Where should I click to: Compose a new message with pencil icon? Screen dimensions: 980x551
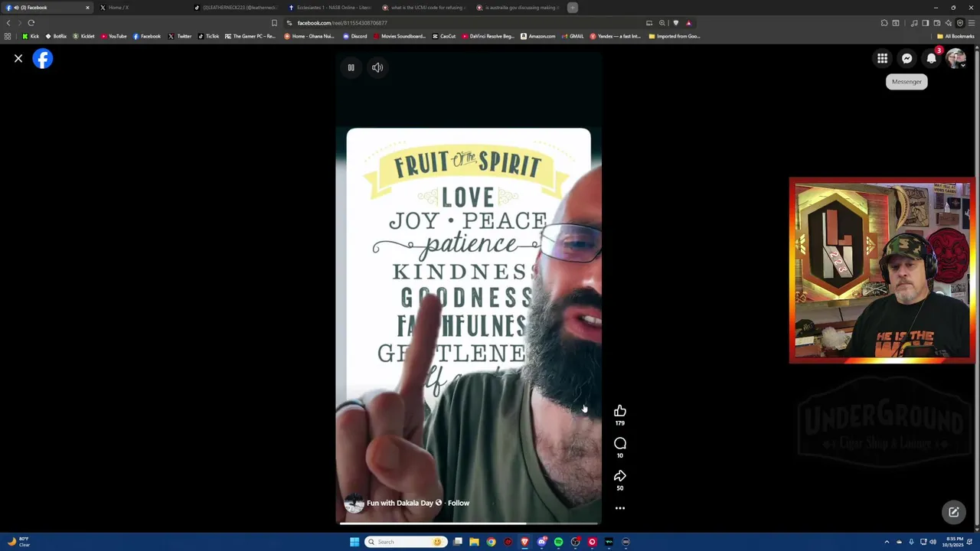click(954, 512)
